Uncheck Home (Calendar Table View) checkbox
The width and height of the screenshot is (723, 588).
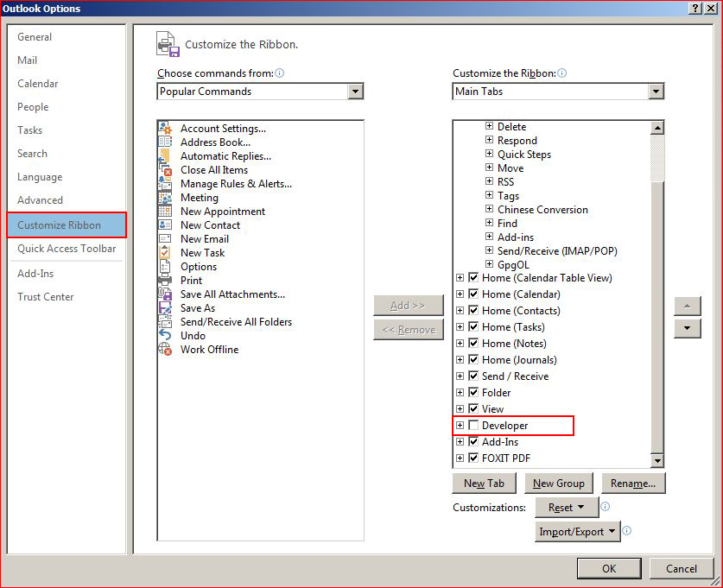pyautogui.click(x=473, y=277)
